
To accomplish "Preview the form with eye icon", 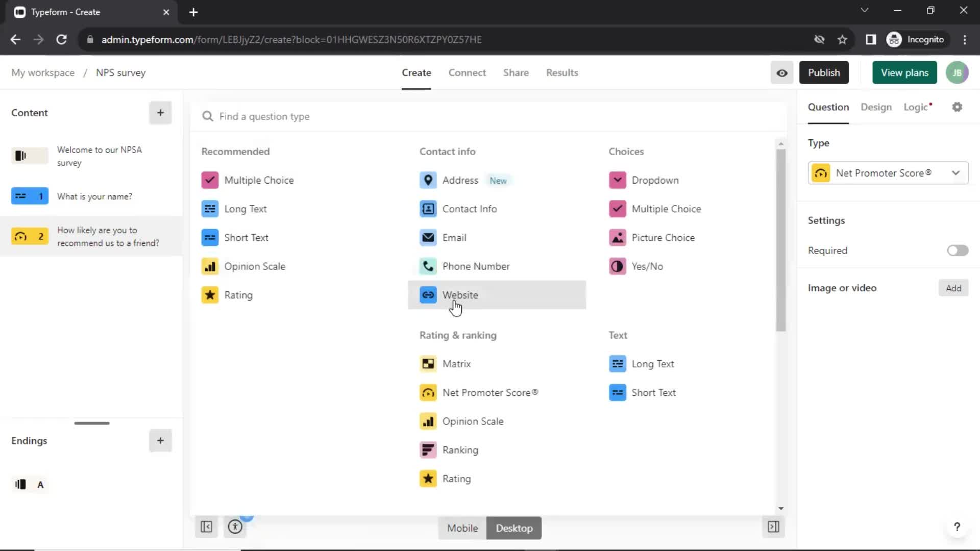I will coord(782,73).
